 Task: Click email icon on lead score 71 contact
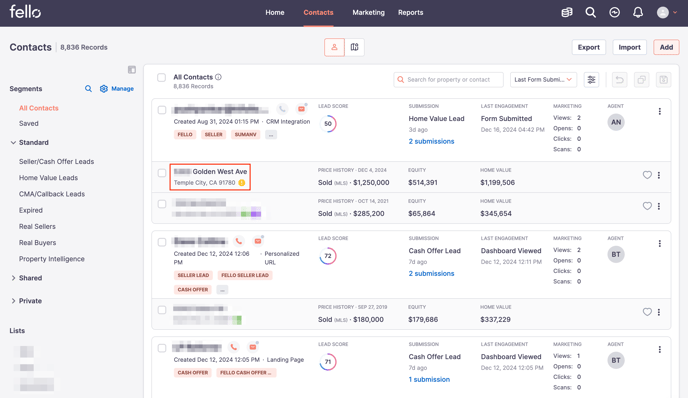click(253, 347)
